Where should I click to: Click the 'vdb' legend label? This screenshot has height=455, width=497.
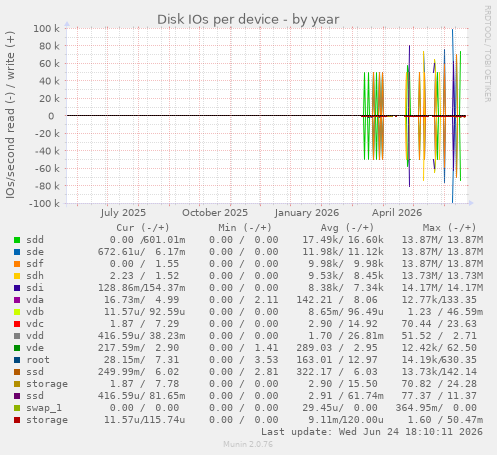tap(35, 312)
